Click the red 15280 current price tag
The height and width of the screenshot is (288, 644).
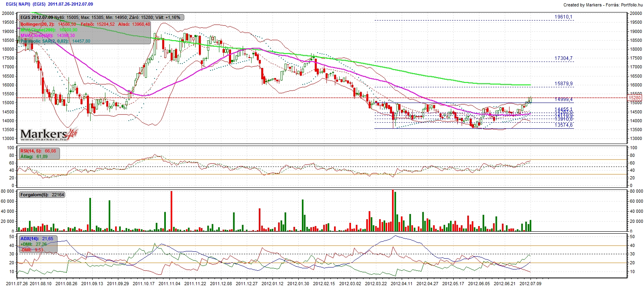pos(635,98)
